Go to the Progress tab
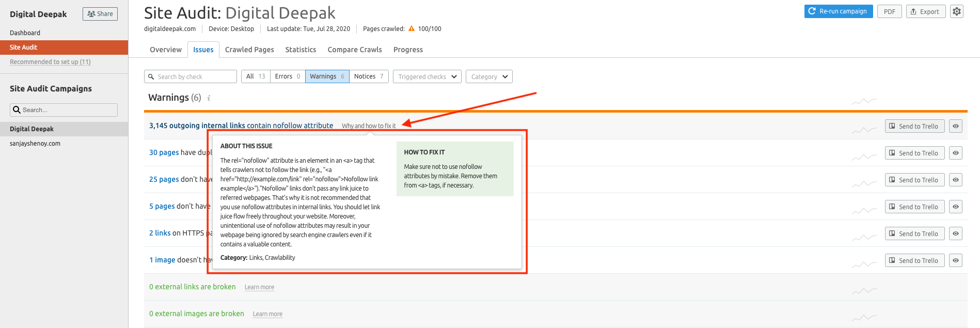Viewport: 980px width, 328px height. pyautogui.click(x=408, y=50)
